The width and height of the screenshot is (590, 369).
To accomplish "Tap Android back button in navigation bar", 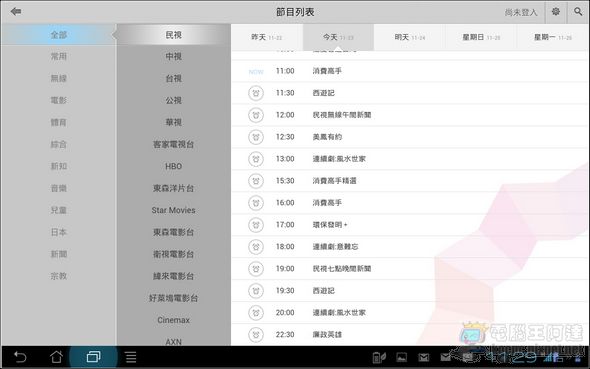I will (20, 357).
